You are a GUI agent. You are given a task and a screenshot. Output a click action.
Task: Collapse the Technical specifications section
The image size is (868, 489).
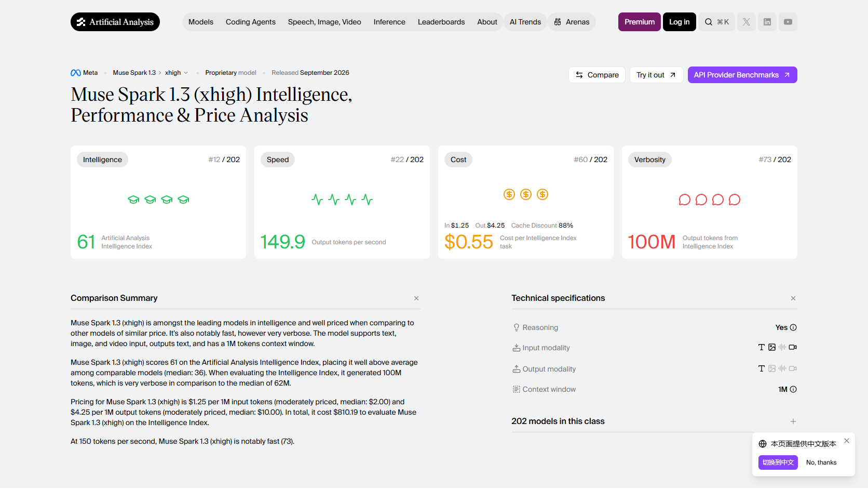coord(793,298)
